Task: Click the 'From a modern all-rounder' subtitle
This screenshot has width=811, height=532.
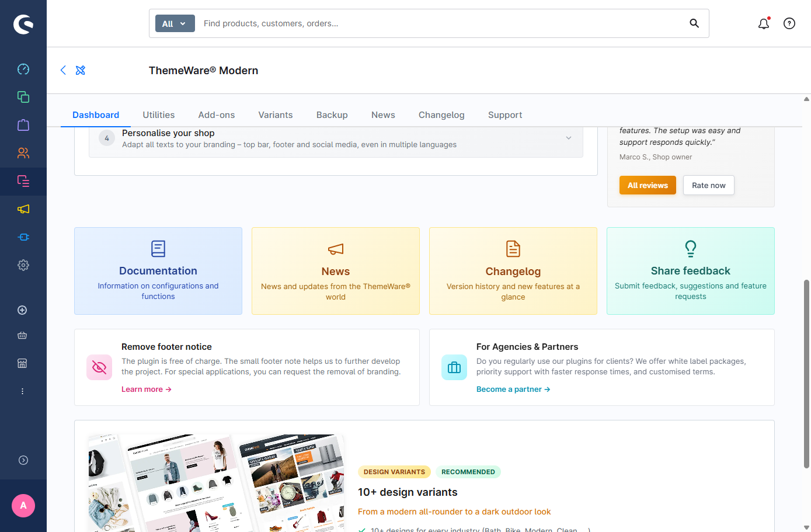Action: pos(454,512)
